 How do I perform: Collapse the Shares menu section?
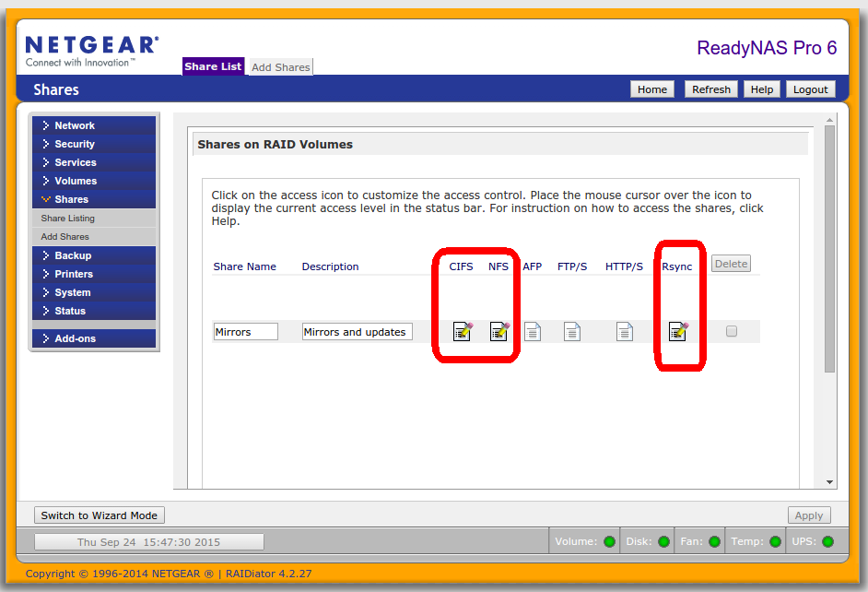pyautogui.click(x=94, y=199)
